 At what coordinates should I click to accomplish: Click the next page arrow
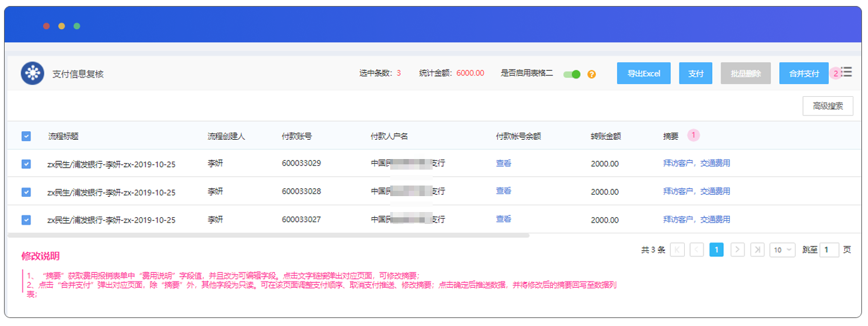point(737,250)
